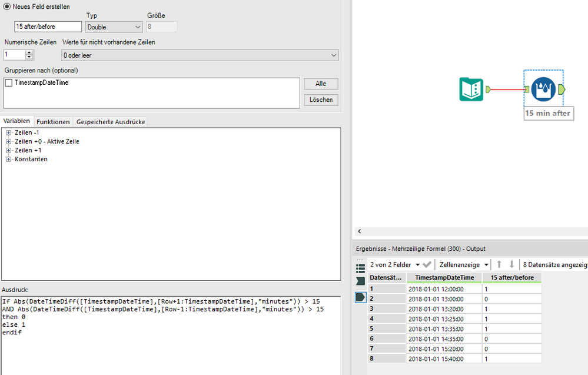
Task: Expand the Konstanten tree node
Action: tap(8, 159)
